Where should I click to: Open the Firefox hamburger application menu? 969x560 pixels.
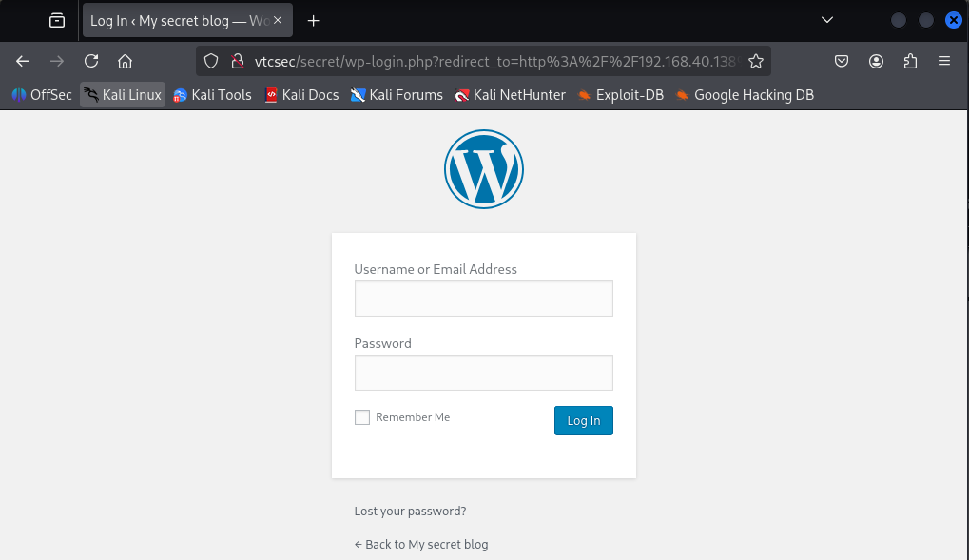(943, 61)
